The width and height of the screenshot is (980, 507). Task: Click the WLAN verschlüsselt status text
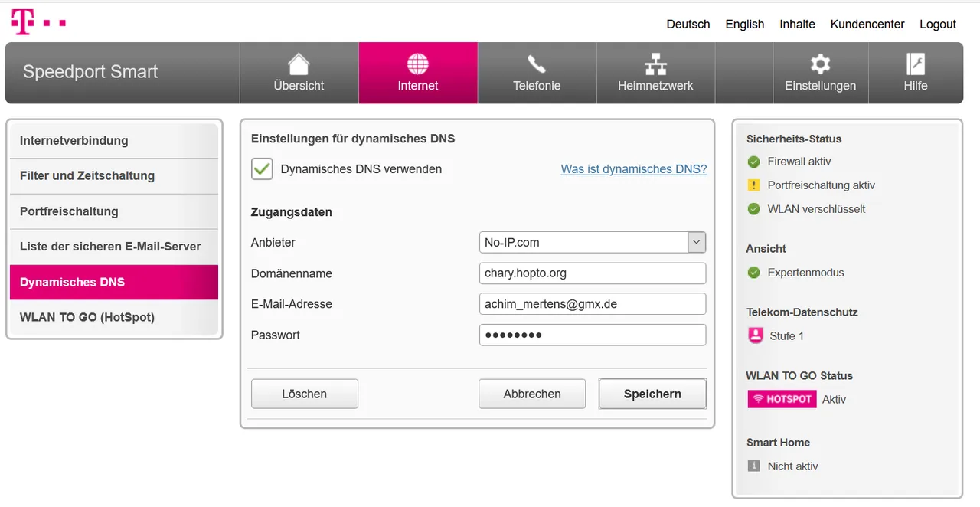[x=817, y=209]
